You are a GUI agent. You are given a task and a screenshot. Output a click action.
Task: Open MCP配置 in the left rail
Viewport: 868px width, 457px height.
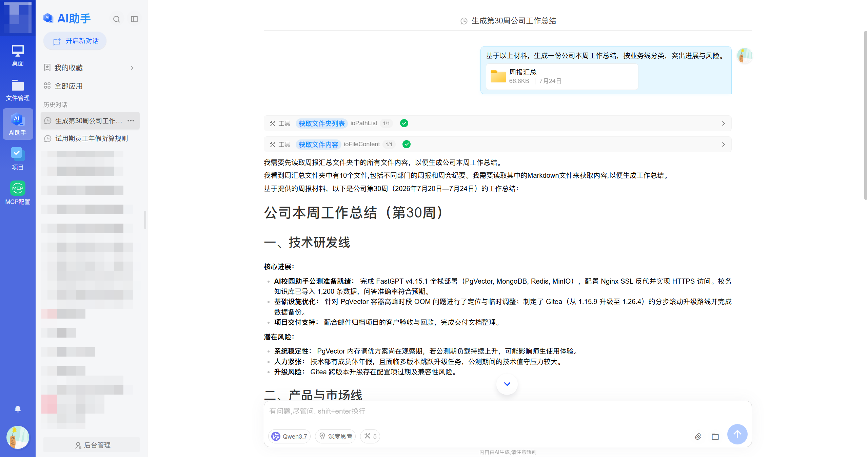(18, 193)
